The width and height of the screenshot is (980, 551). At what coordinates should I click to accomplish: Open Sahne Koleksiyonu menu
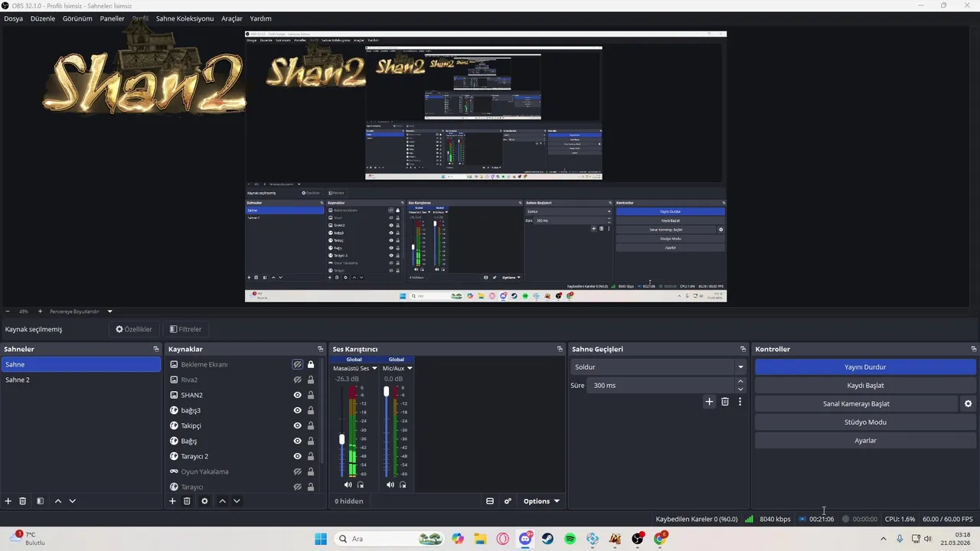[185, 18]
